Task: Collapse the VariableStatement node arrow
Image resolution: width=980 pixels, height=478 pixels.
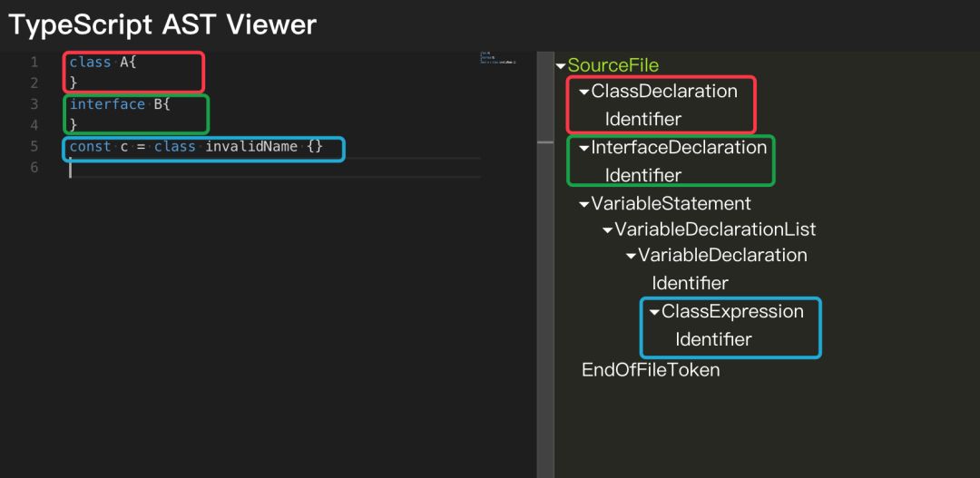Action: (x=583, y=204)
